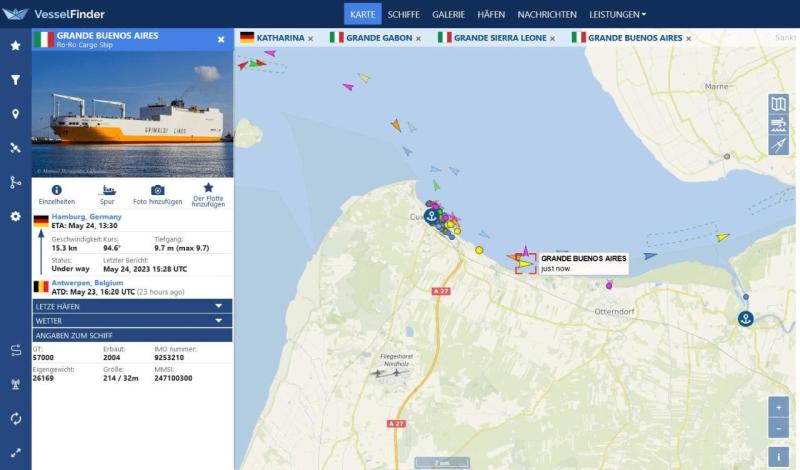Click the location pin sidebar icon

click(16, 114)
